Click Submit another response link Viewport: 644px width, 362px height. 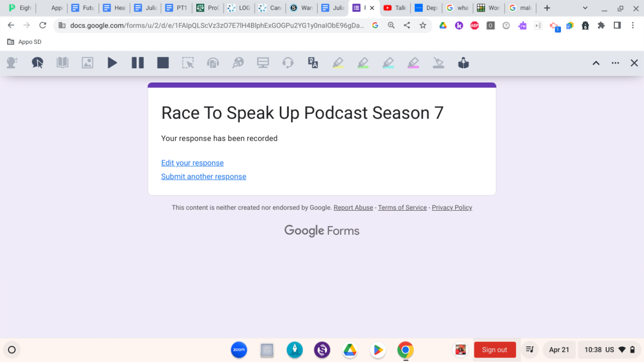(204, 176)
